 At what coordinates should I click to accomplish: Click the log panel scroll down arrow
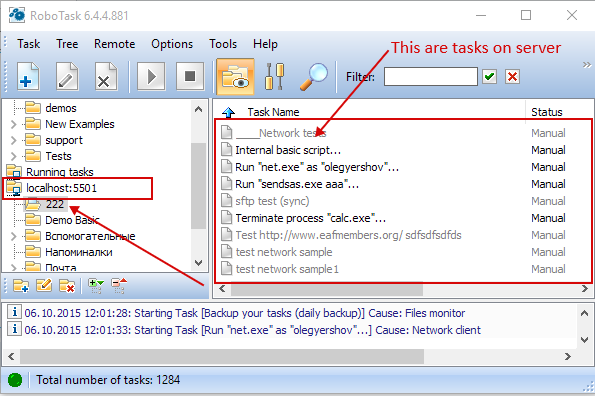[x=584, y=340]
